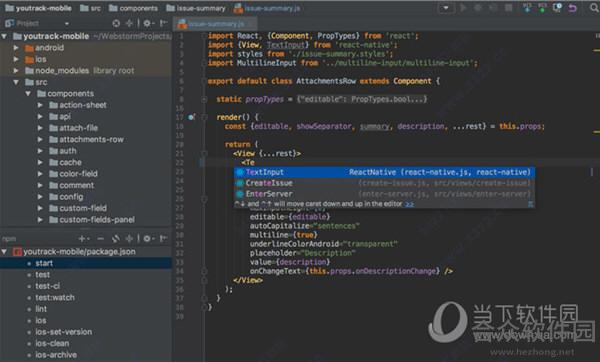The width and height of the screenshot is (600, 362).
Task: Click the >> link in the completion hint
Action: pyautogui.click(x=409, y=204)
